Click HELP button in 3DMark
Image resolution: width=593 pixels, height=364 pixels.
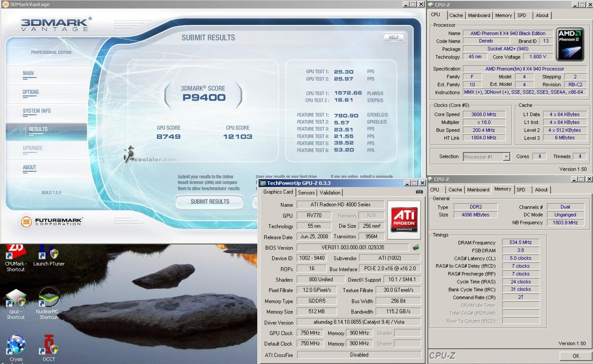click(394, 37)
